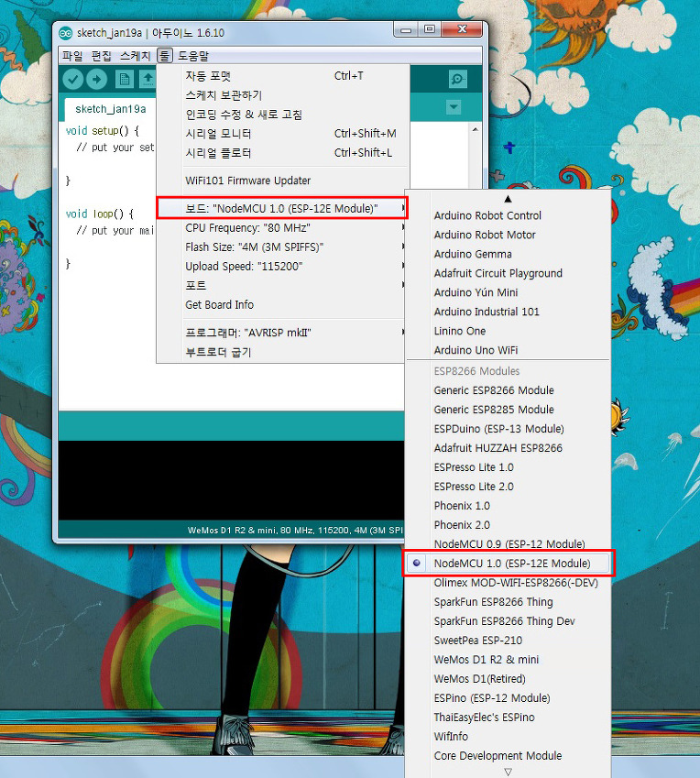Select ESPresso Lite 1.0 board
700x778 pixels.
[x=508, y=467]
